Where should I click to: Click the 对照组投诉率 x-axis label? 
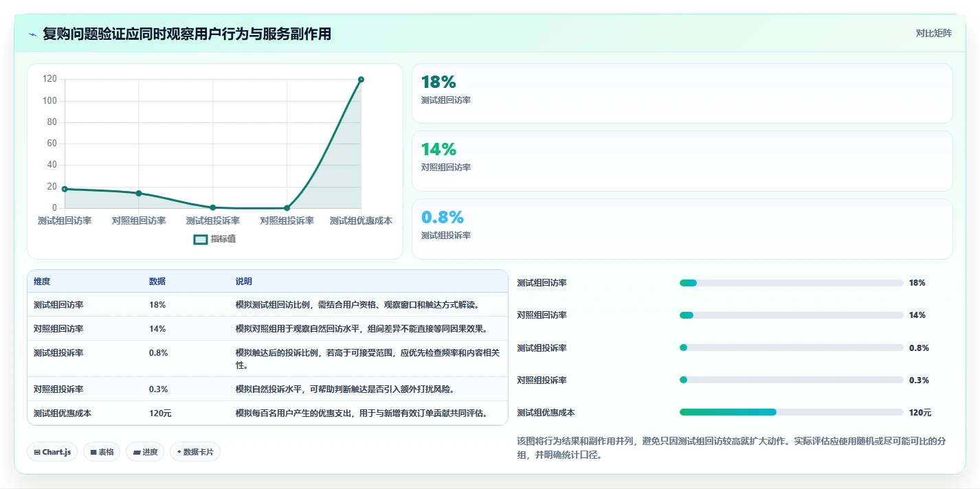tap(287, 220)
